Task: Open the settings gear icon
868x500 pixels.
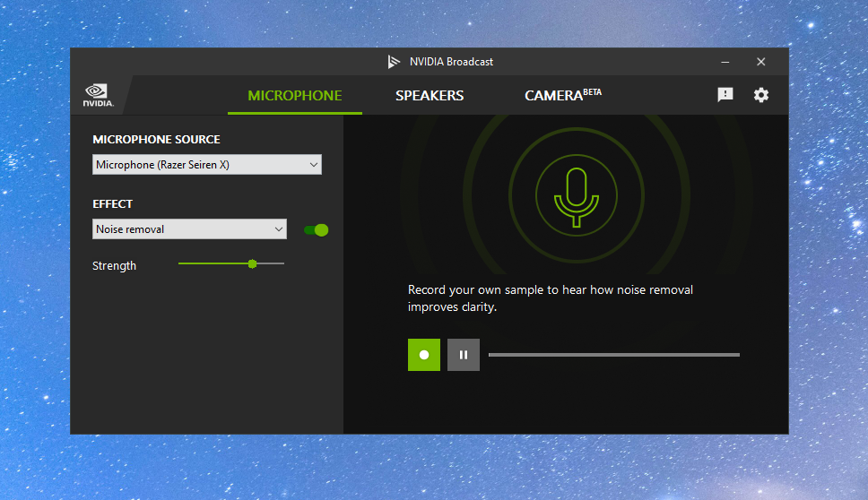Action: [761, 95]
